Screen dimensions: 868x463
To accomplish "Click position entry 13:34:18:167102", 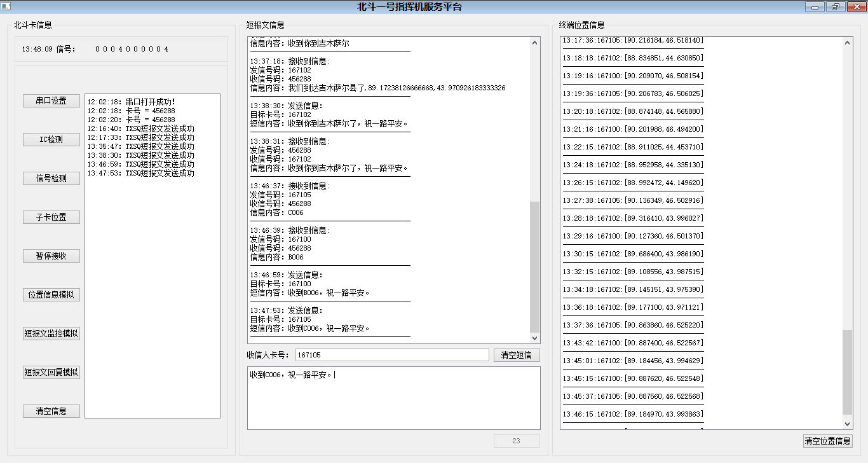I will pyautogui.click(x=633, y=289).
